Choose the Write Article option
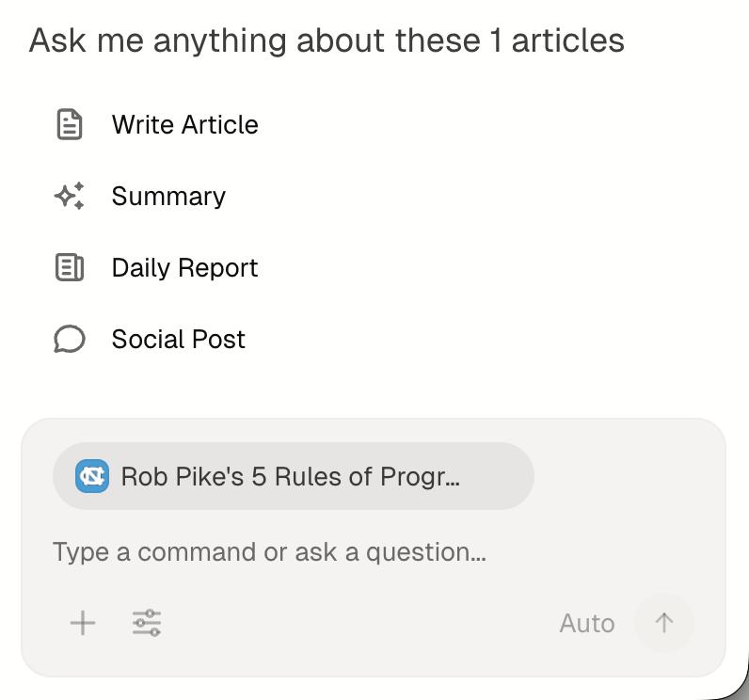 click(x=184, y=125)
